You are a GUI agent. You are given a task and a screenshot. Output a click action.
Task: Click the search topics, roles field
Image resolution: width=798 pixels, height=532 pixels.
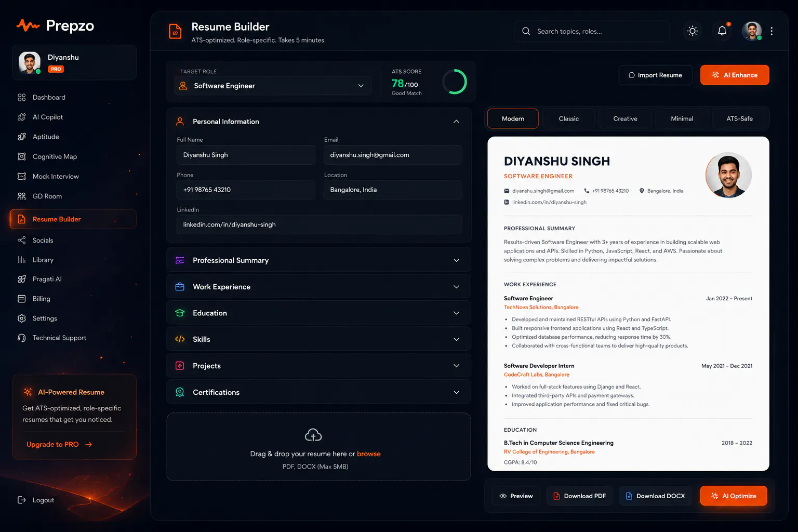point(592,31)
